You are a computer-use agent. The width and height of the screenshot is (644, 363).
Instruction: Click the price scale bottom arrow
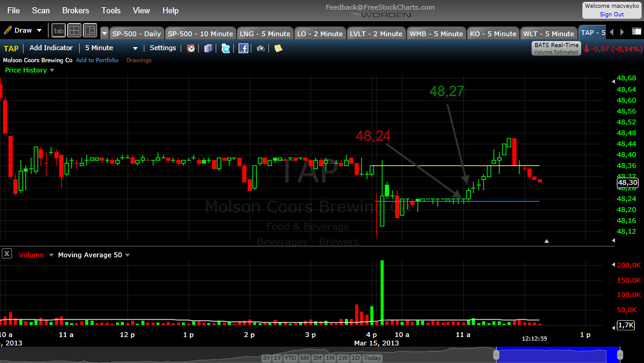point(613,240)
